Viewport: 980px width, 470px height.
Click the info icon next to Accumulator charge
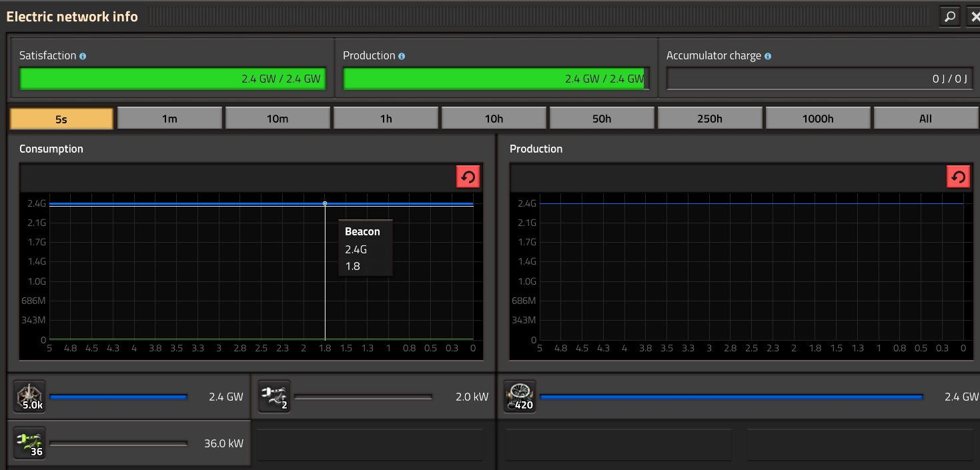(x=768, y=56)
